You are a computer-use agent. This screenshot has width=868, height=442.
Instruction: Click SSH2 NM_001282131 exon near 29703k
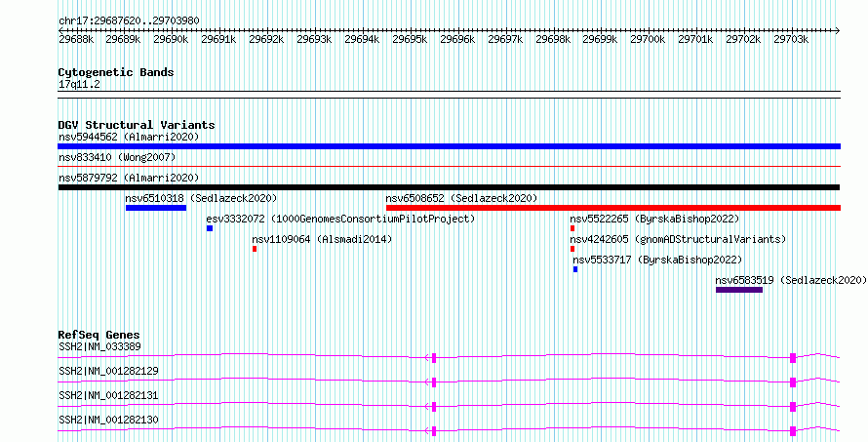click(x=793, y=407)
